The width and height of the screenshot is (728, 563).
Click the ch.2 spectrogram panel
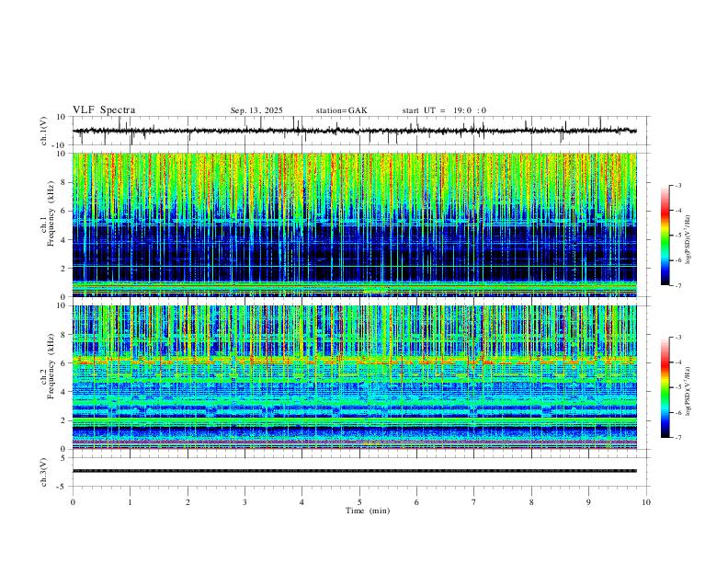354,377
